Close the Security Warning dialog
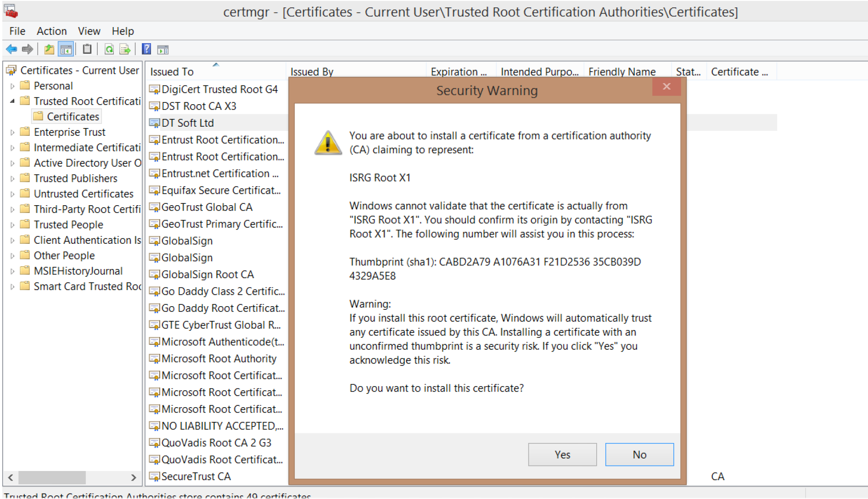This screenshot has width=868, height=499. [x=666, y=87]
